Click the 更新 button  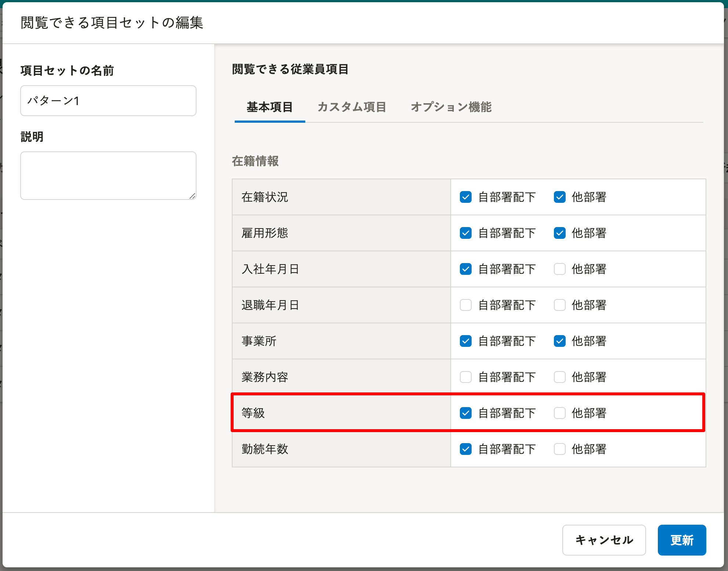682,540
